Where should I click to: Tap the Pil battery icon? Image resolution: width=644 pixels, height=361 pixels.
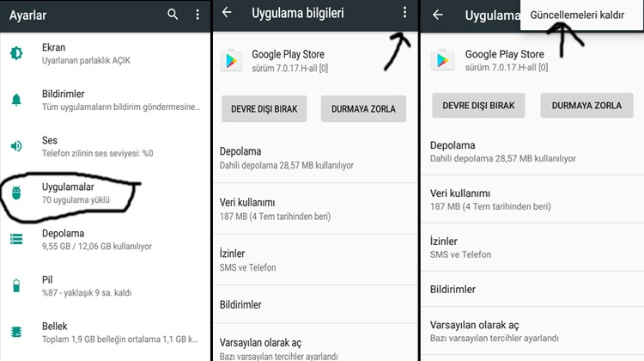pos(16,285)
